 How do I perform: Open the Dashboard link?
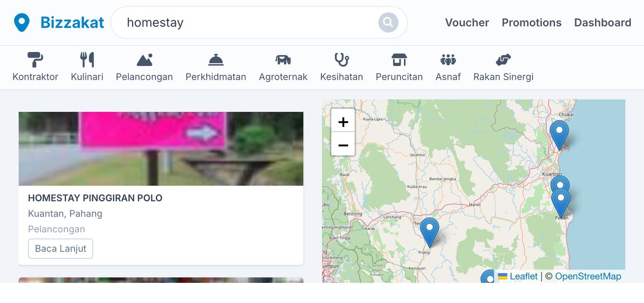tap(603, 22)
